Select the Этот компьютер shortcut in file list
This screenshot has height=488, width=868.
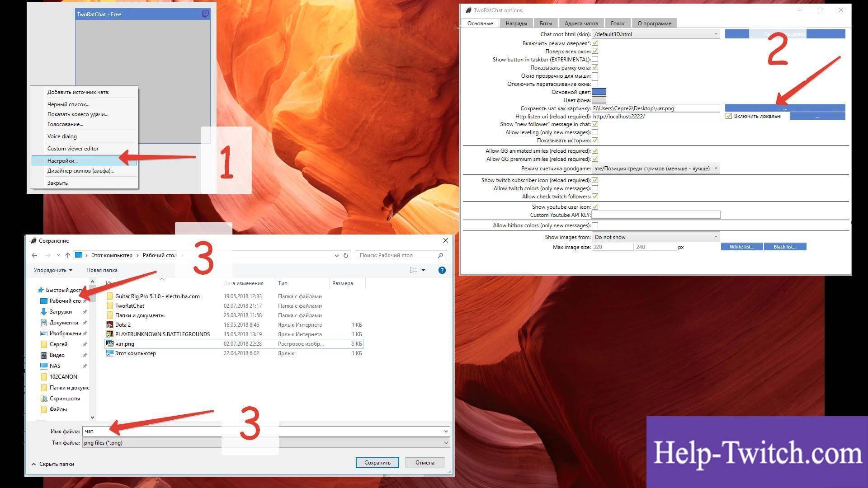pyautogui.click(x=136, y=353)
